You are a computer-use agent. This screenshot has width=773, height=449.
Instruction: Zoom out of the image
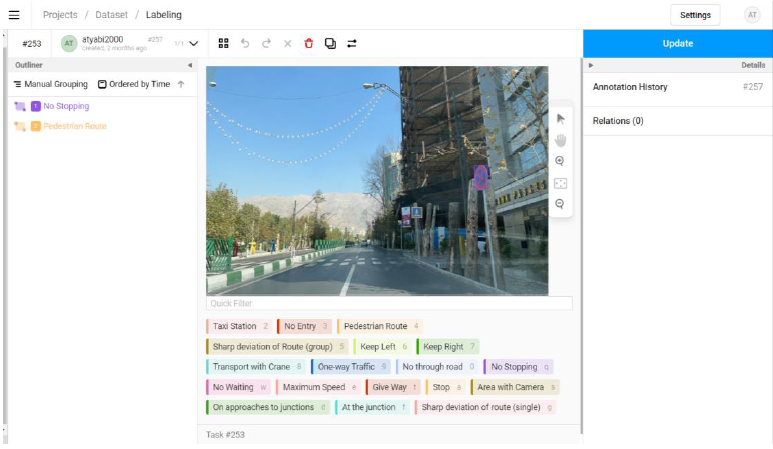point(560,204)
